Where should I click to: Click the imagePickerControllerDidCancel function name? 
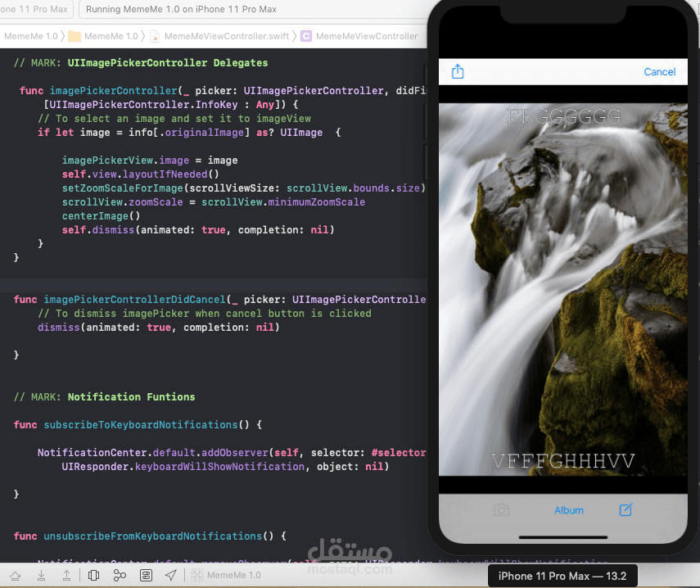(x=134, y=300)
